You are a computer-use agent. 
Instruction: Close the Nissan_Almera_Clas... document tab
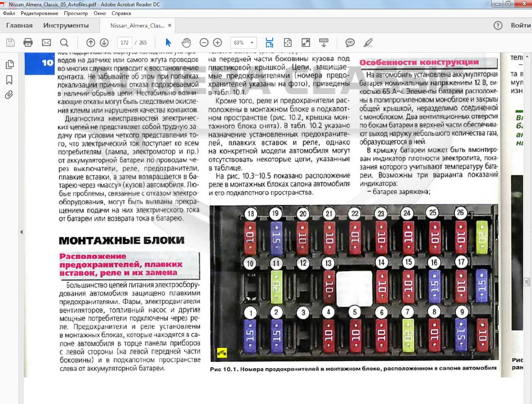[x=170, y=25]
